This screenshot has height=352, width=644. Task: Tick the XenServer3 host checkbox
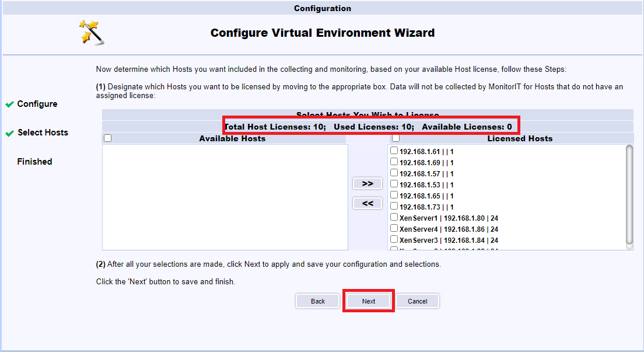tap(394, 239)
